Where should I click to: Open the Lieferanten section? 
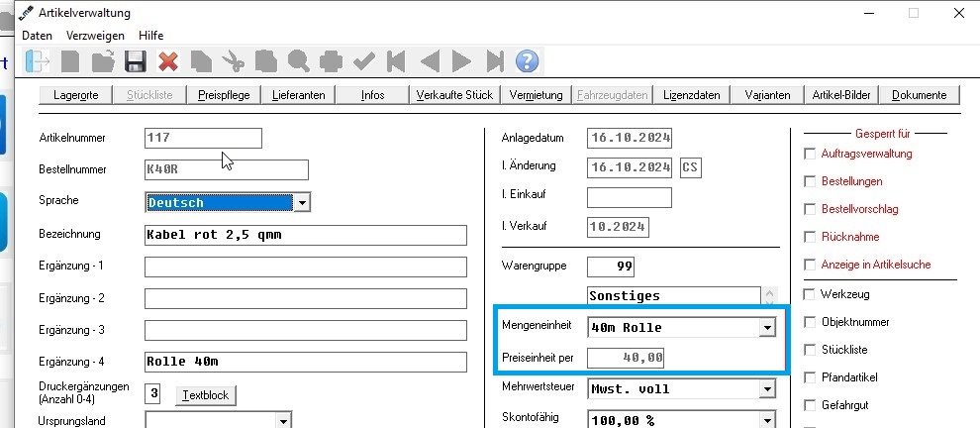point(298,95)
